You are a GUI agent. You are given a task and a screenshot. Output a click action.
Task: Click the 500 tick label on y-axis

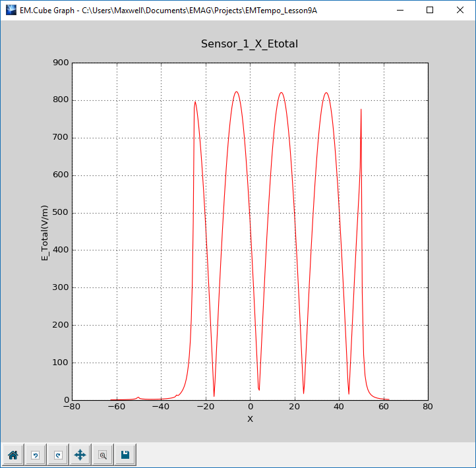point(61,213)
